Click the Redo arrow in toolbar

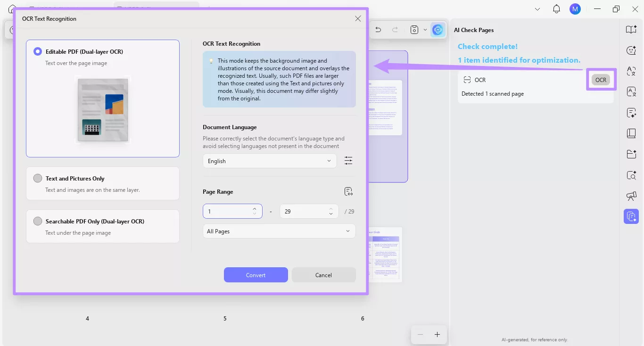point(395,30)
